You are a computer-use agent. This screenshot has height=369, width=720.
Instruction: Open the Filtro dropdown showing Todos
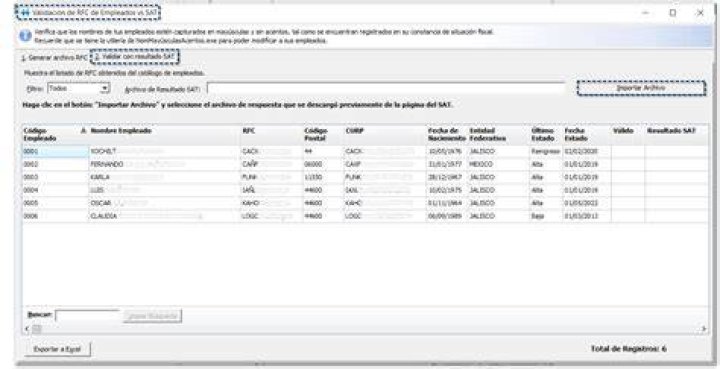pyautogui.click(x=79, y=88)
